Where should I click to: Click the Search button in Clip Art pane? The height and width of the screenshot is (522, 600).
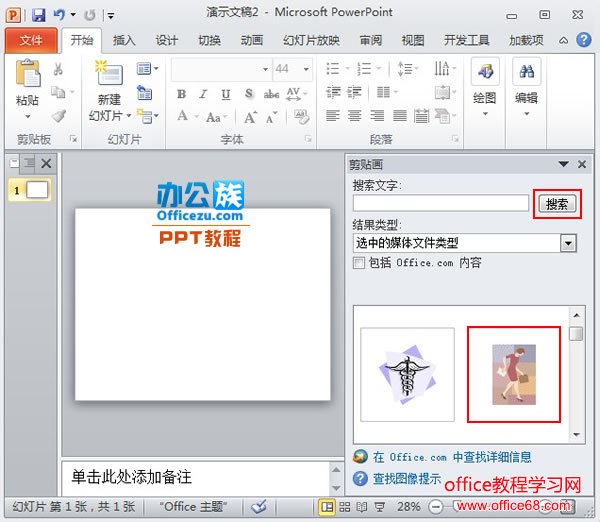pos(557,204)
